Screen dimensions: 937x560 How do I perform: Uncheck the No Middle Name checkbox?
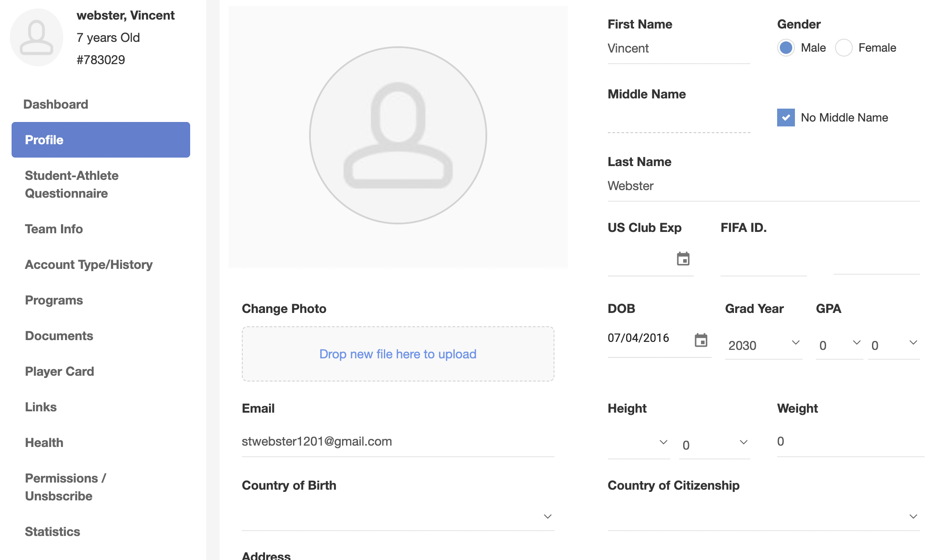786,118
